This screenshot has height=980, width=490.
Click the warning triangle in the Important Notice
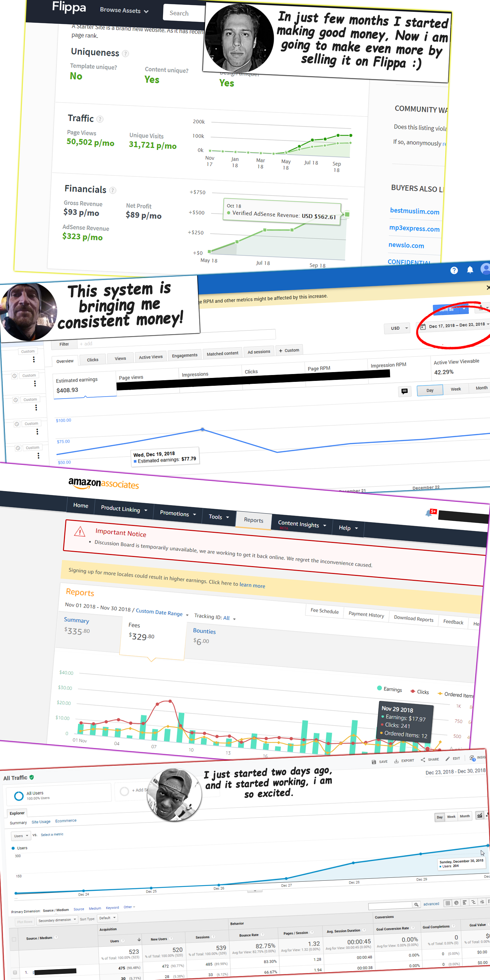[x=79, y=531]
